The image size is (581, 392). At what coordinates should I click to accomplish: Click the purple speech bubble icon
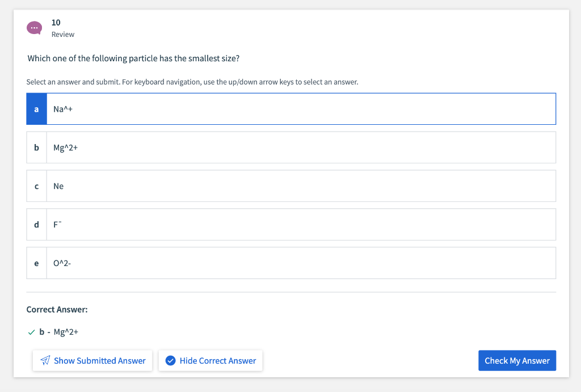(x=34, y=27)
